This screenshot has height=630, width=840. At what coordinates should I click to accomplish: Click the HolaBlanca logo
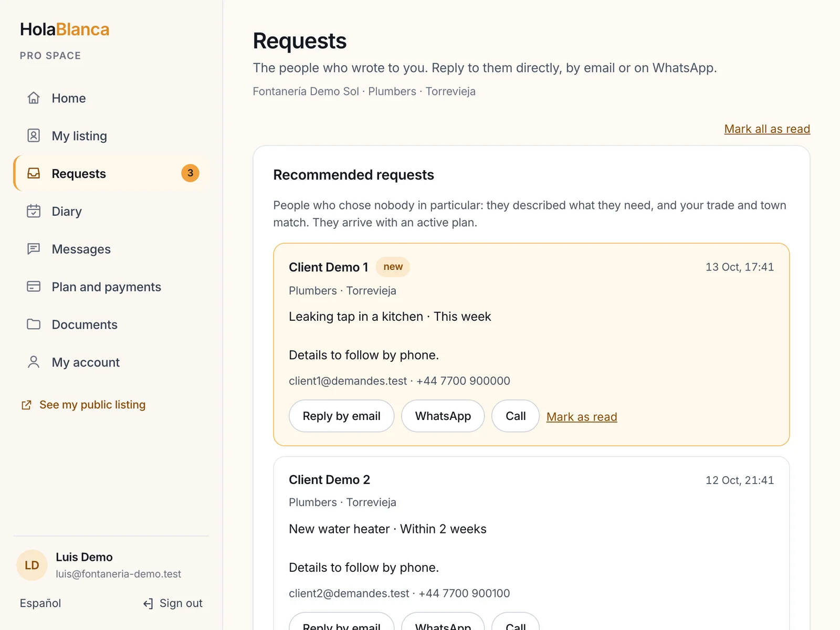click(x=65, y=29)
